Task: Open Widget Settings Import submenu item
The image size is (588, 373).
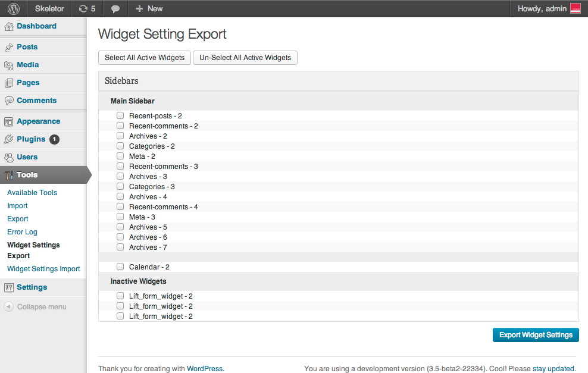Action: tap(43, 269)
